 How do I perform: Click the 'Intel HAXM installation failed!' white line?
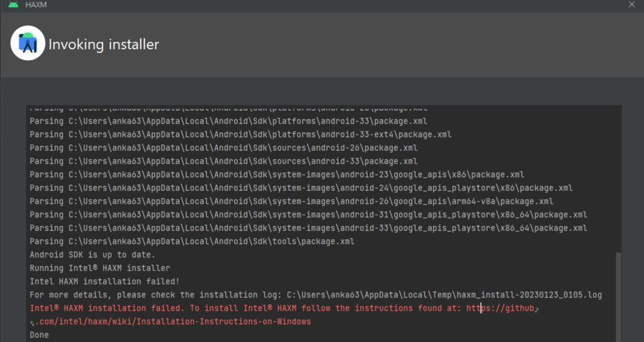coord(104,281)
